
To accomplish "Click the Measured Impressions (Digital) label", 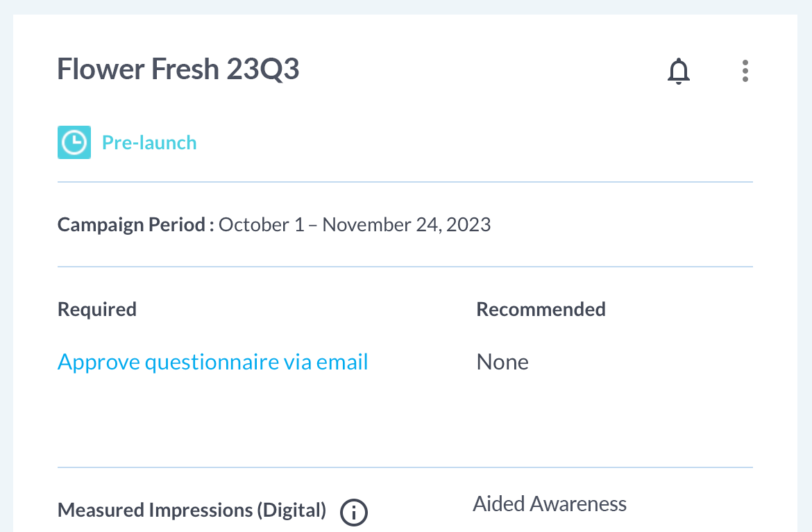I will coord(192,510).
